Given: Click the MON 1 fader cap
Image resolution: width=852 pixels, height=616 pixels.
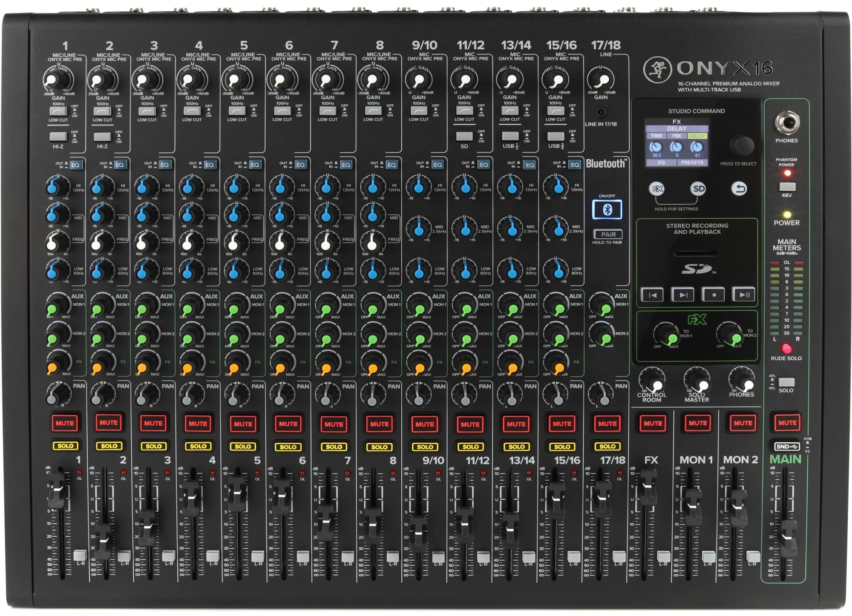Looking at the screenshot, I should click(x=694, y=507).
